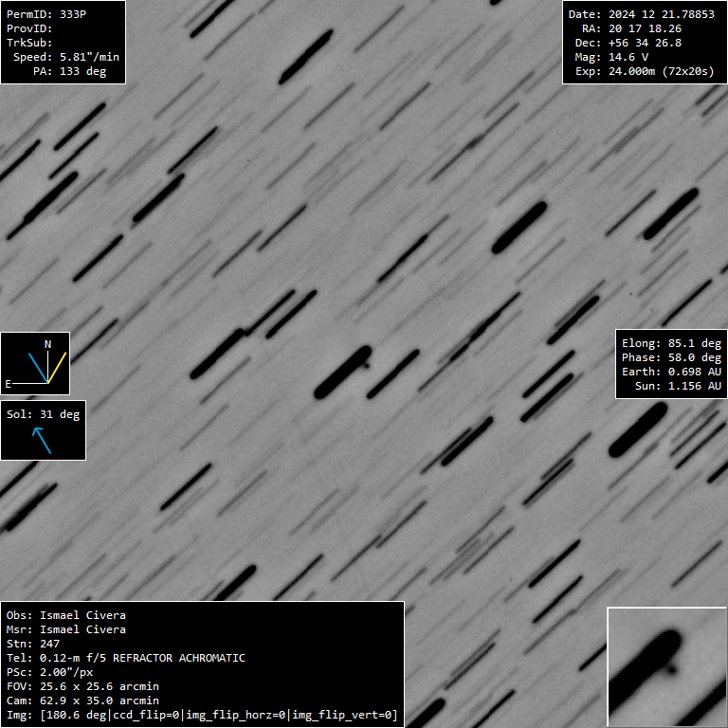Screen dimensions: 728x728
Task: Select the Phase: 58.0 deg text
Action: click(x=671, y=357)
